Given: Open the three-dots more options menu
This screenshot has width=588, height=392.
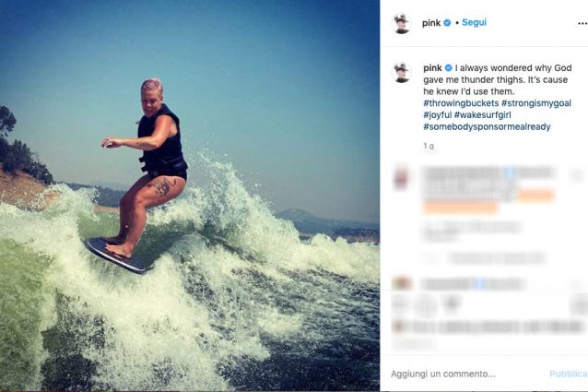Looking at the screenshot, I should coord(582,23).
